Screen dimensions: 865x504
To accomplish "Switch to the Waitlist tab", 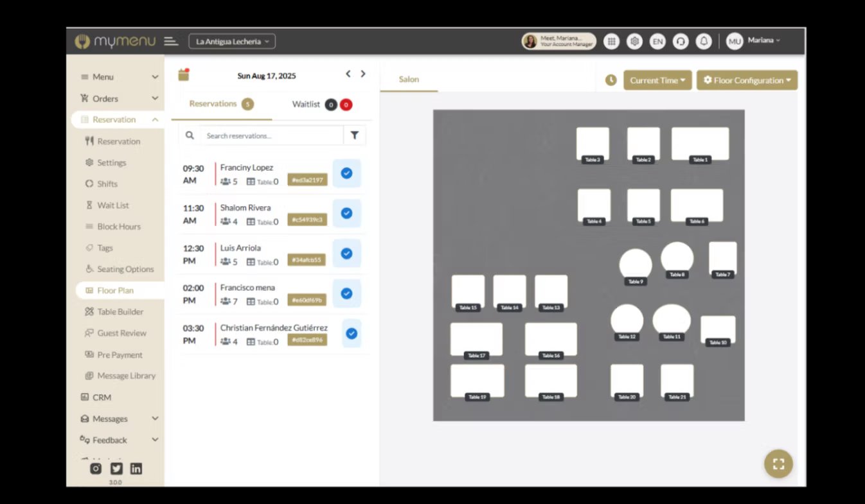I will coord(322,104).
